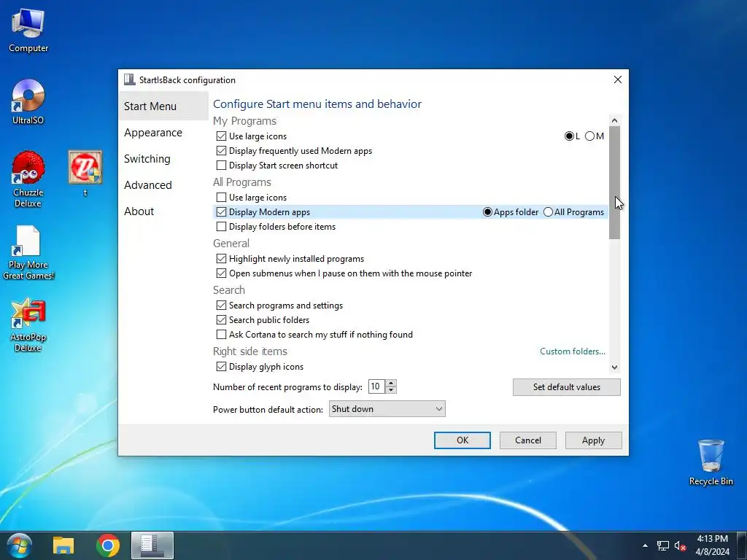
Task: Select the Recycle Bin icon
Action: click(711, 462)
